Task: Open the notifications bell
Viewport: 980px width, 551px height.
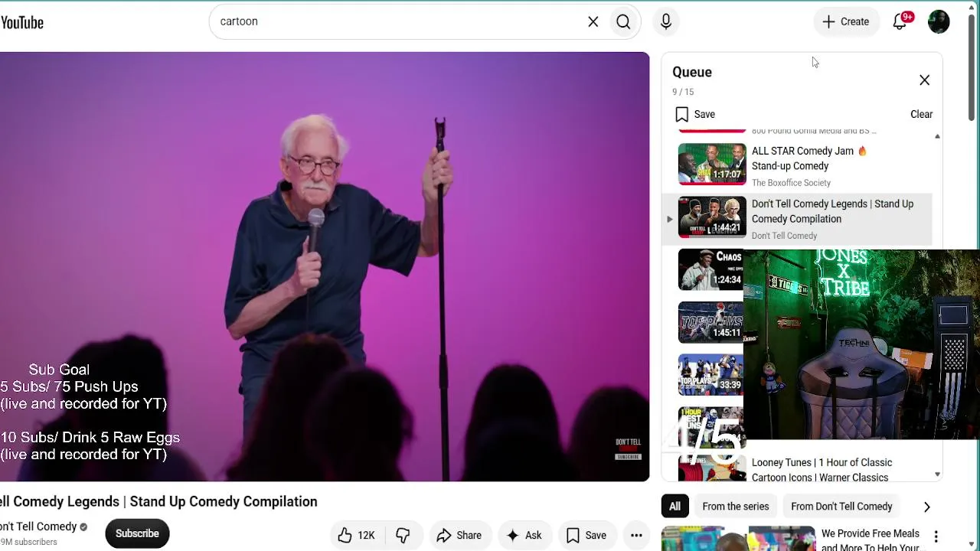Action: (x=900, y=21)
